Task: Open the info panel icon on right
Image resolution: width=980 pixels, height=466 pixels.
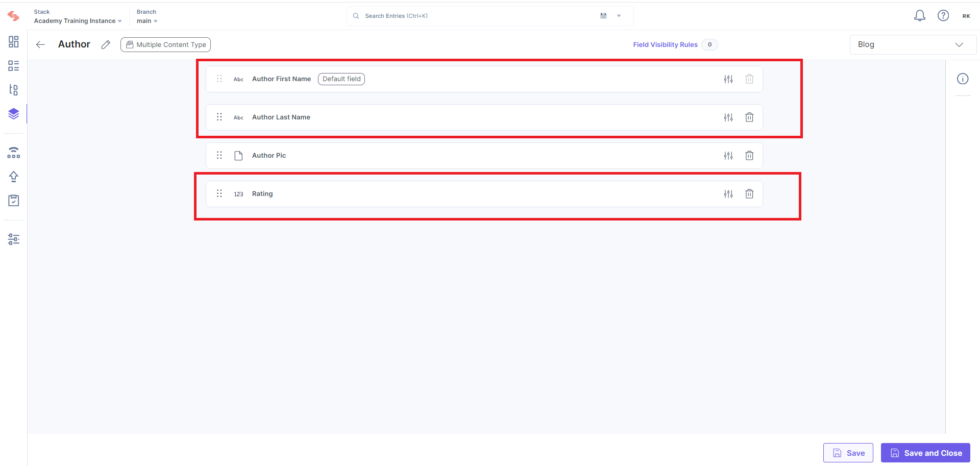Action: [963, 79]
